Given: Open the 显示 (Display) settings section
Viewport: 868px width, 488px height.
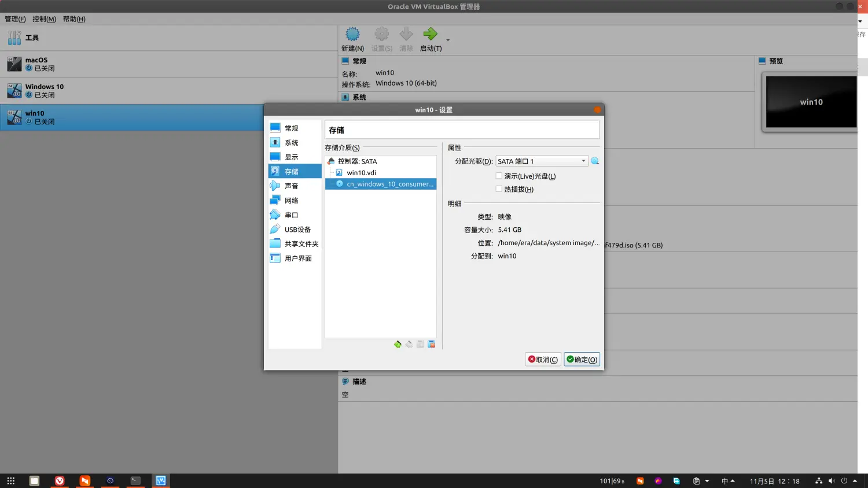Looking at the screenshot, I should [291, 157].
